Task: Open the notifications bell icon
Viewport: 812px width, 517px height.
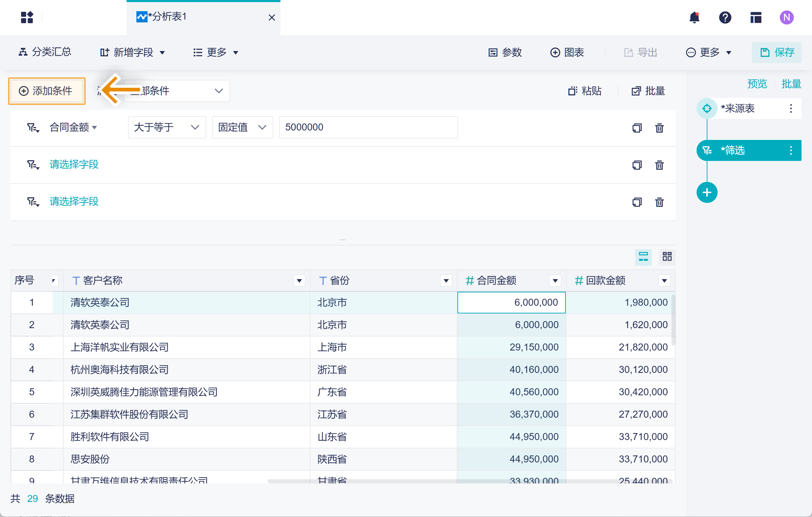Action: pyautogui.click(x=694, y=17)
